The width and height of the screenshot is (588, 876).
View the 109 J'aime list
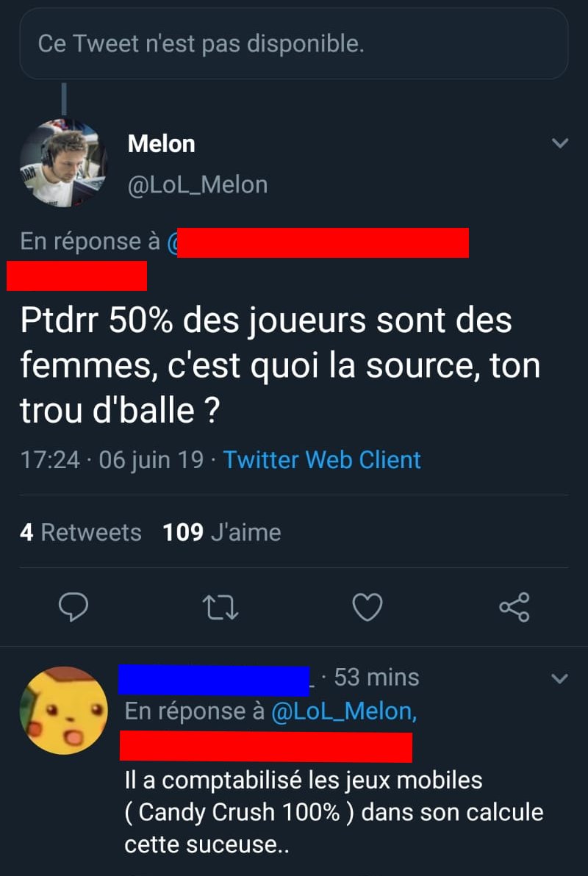(222, 532)
